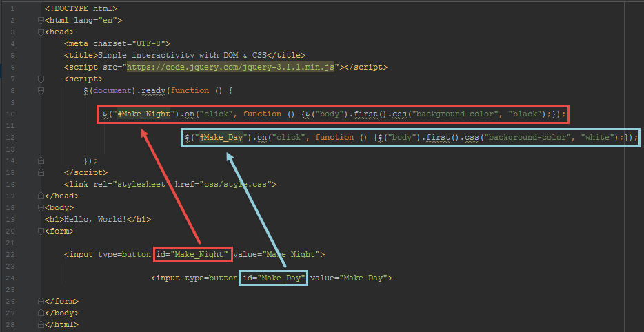Click the "function" keyword on line 8

190,90
